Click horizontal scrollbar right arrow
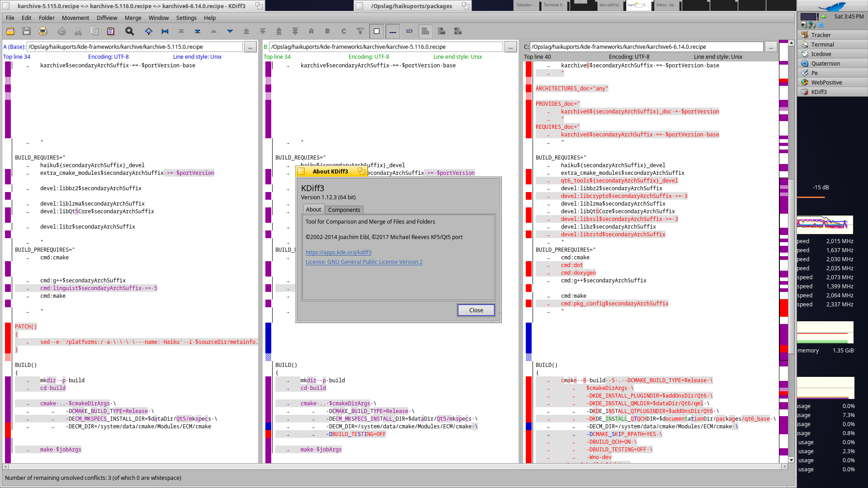This screenshot has width=868, height=488. [x=786, y=466]
